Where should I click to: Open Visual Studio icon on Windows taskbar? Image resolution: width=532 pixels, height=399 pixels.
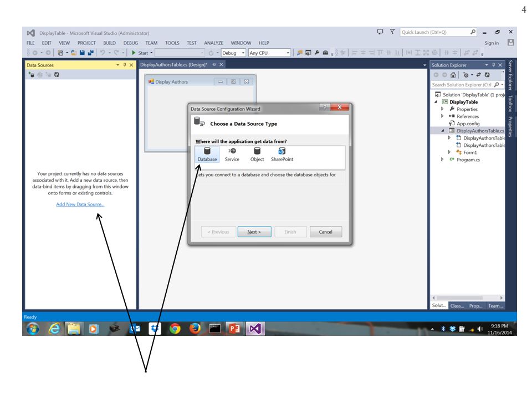[255, 329]
